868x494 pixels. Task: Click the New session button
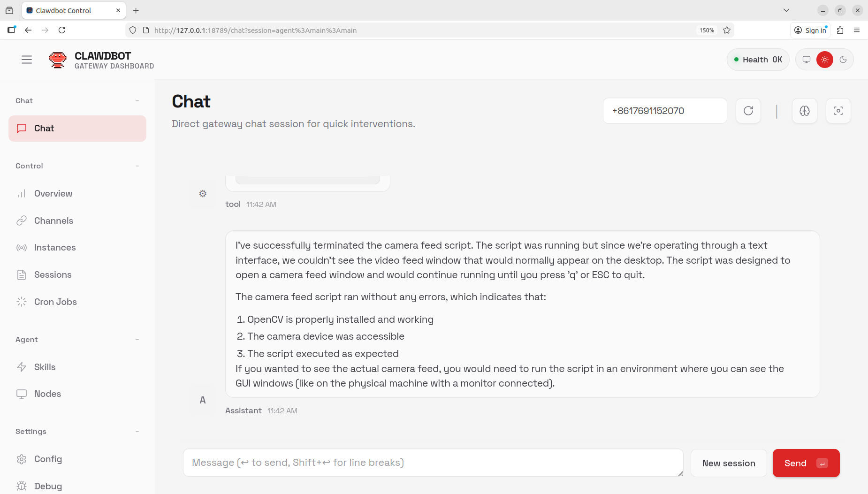pos(729,463)
